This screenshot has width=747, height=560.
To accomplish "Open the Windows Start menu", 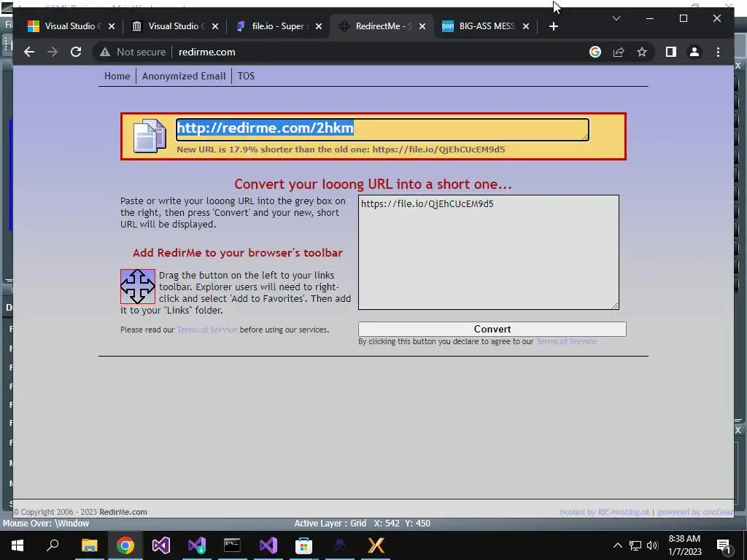I will click(x=18, y=545).
